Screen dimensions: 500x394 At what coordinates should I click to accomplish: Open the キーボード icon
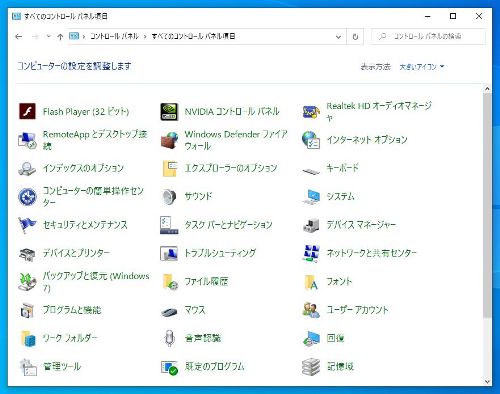311,171
